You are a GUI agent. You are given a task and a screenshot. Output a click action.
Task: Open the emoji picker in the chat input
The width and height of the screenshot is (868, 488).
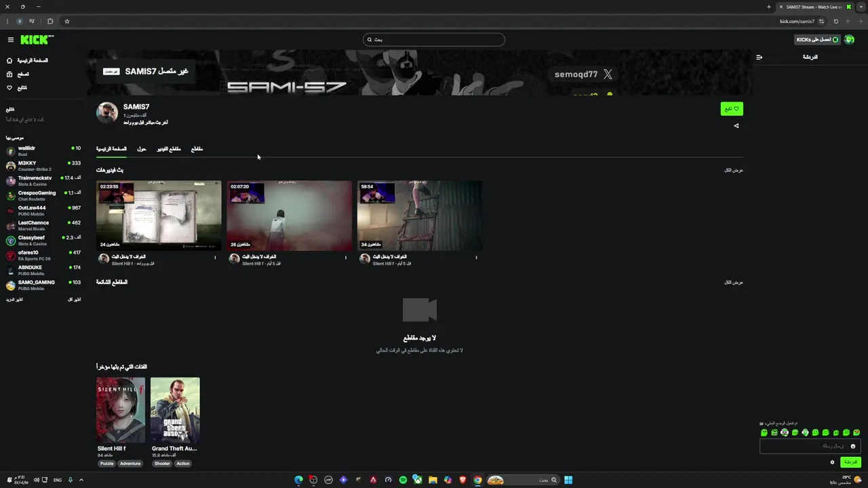coord(853,446)
